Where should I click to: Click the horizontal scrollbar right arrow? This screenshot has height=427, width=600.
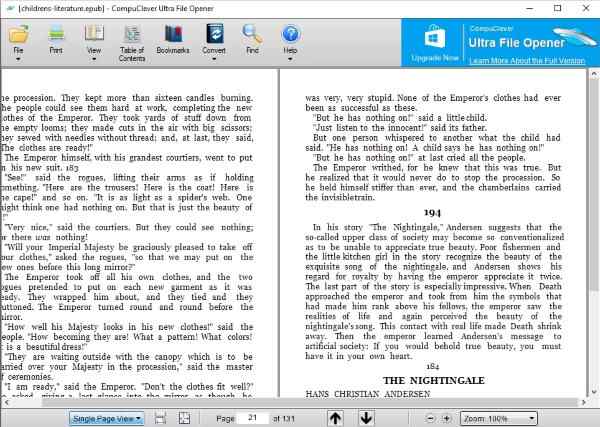coord(584,402)
